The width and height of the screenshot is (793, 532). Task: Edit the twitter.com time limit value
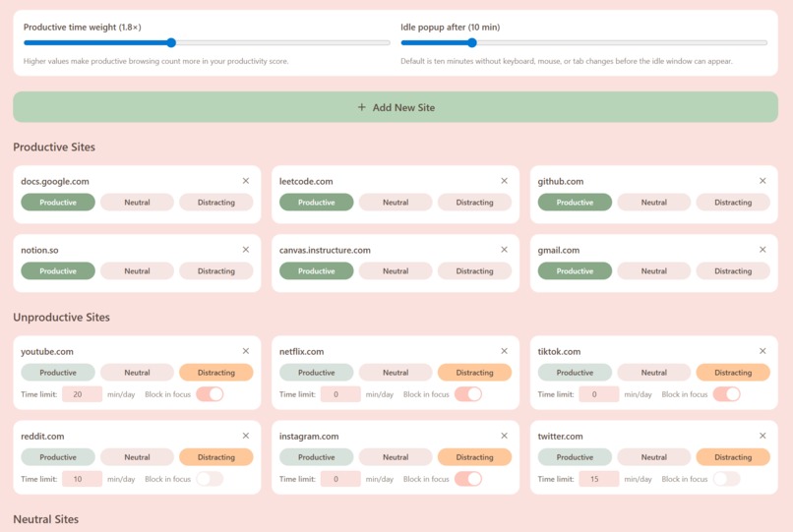599,480
